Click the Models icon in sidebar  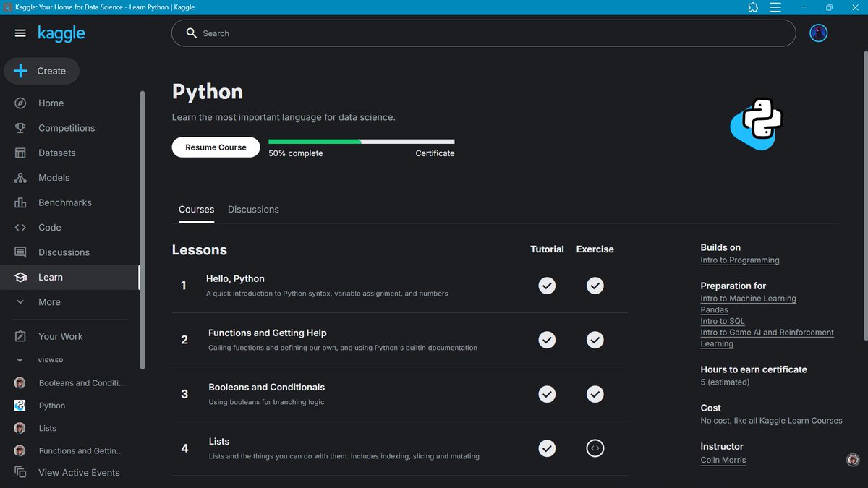tap(20, 178)
